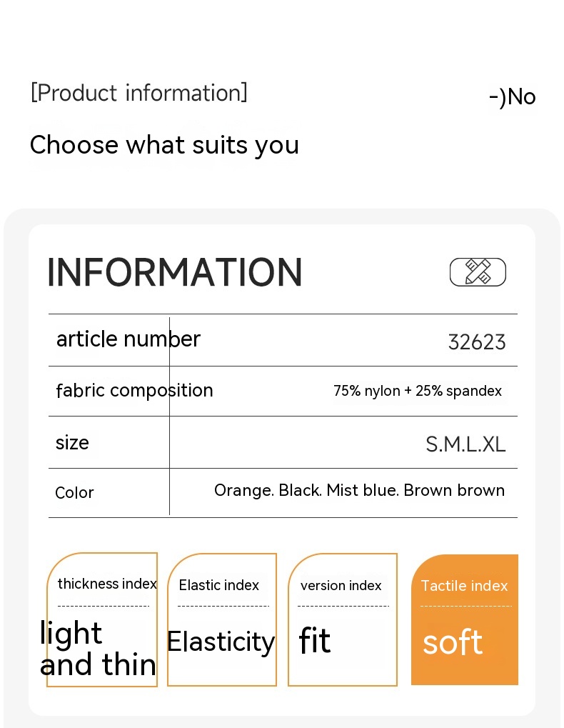Click the Elasticity value text
This screenshot has height=728, width=564.
point(221,642)
